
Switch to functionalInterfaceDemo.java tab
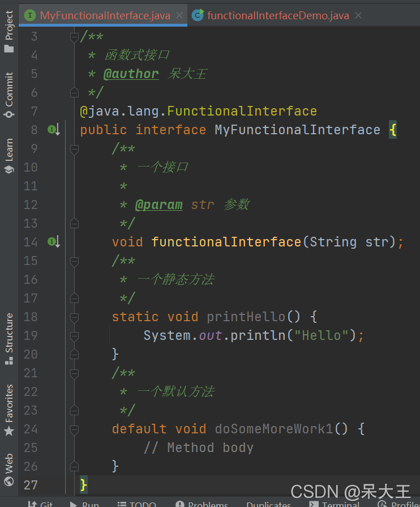[x=278, y=15]
